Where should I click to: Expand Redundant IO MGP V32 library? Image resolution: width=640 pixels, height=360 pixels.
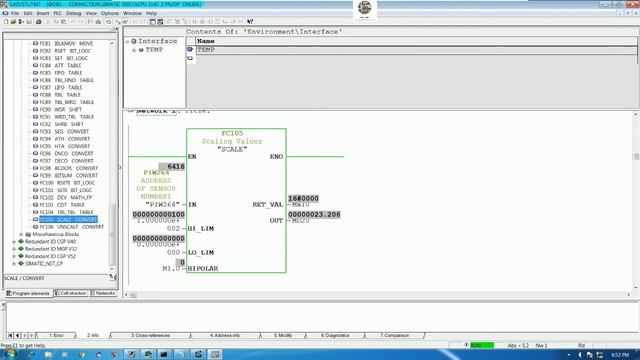[14, 249]
